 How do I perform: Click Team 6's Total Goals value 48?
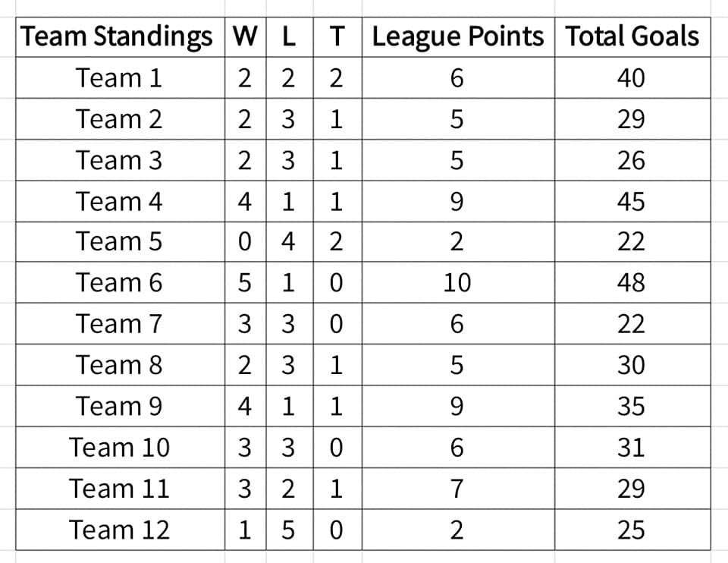[x=632, y=282]
